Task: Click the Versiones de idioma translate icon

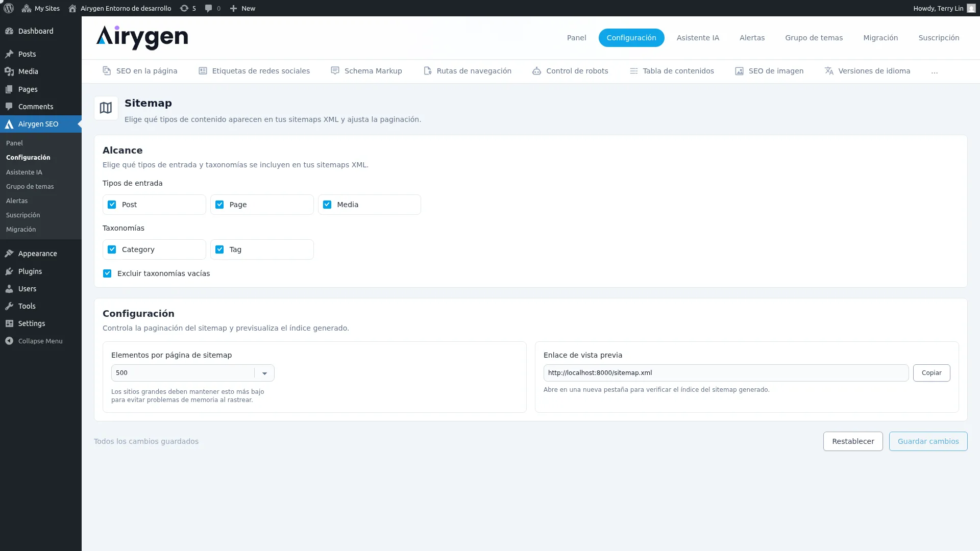Action: [829, 71]
